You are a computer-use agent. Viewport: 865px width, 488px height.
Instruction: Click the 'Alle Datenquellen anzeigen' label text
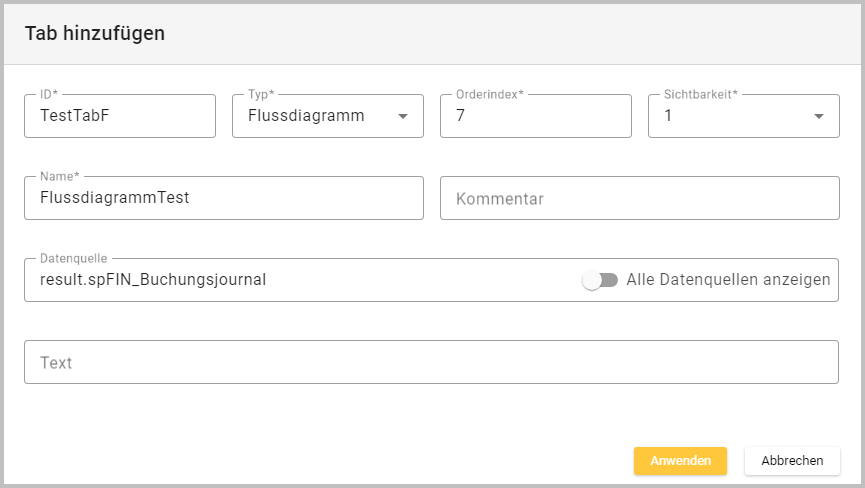pyautogui.click(x=728, y=280)
